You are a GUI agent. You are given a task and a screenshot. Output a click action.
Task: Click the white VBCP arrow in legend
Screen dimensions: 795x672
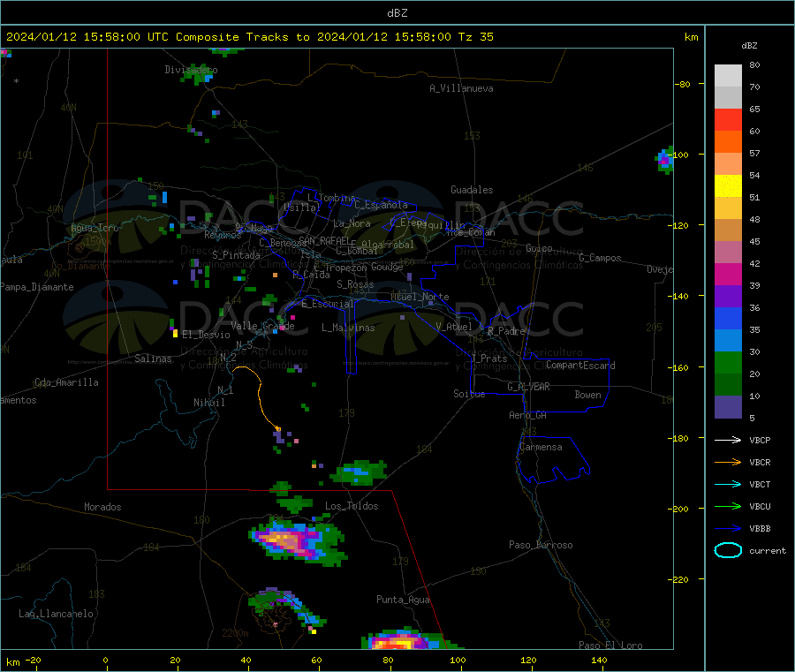(x=728, y=440)
